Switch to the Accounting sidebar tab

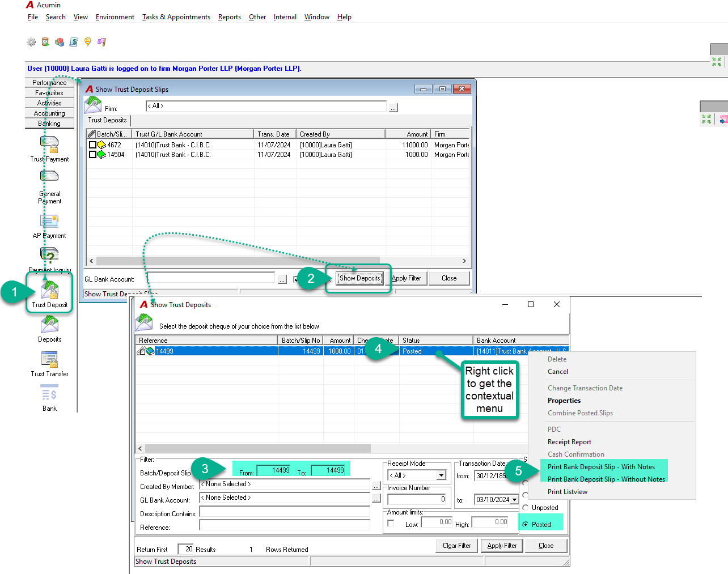pyautogui.click(x=49, y=113)
